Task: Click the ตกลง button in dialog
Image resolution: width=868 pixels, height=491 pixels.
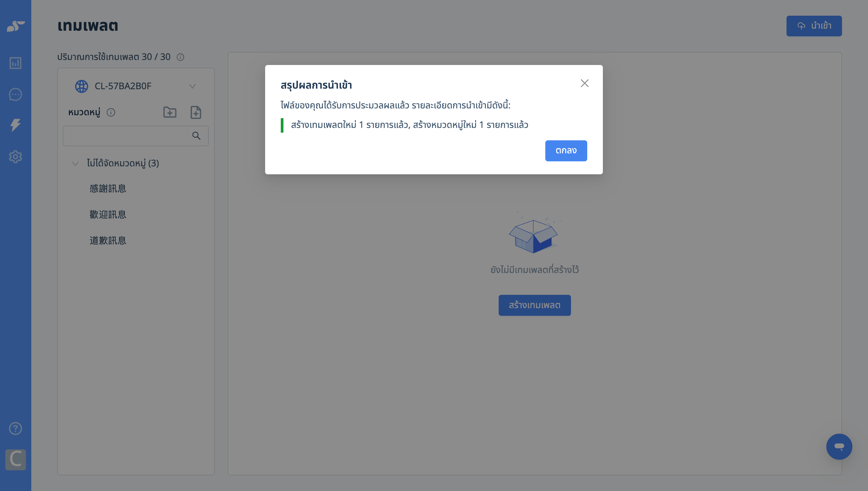Action: coord(566,150)
